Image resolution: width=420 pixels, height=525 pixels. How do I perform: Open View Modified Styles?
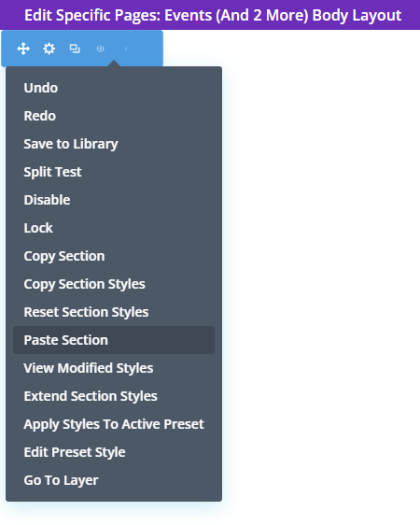(x=89, y=368)
